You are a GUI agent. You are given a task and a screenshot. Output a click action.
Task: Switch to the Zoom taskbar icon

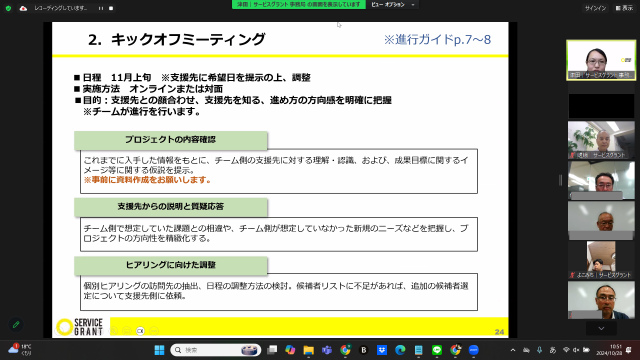pyautogui.click(x=474, y=350)
